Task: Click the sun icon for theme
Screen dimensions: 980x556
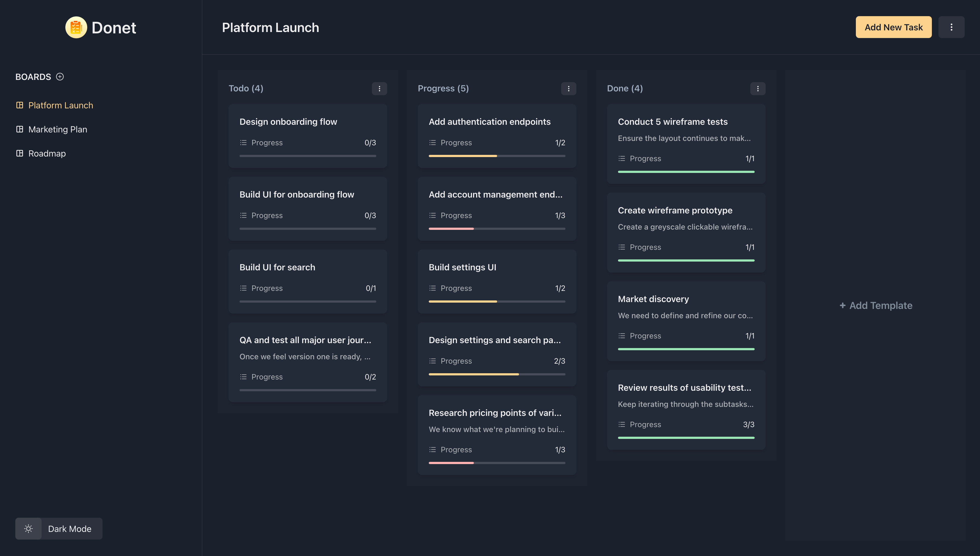Action: (29, 529)
